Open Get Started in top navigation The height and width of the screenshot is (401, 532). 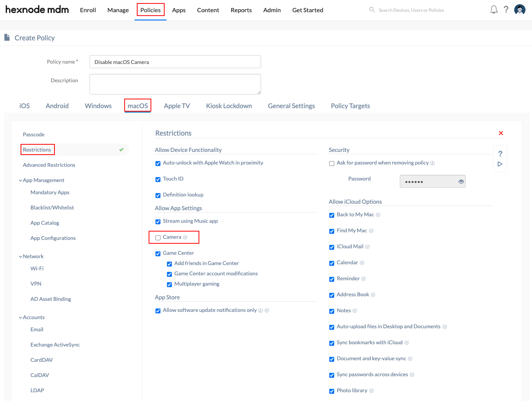pos(308,10)
